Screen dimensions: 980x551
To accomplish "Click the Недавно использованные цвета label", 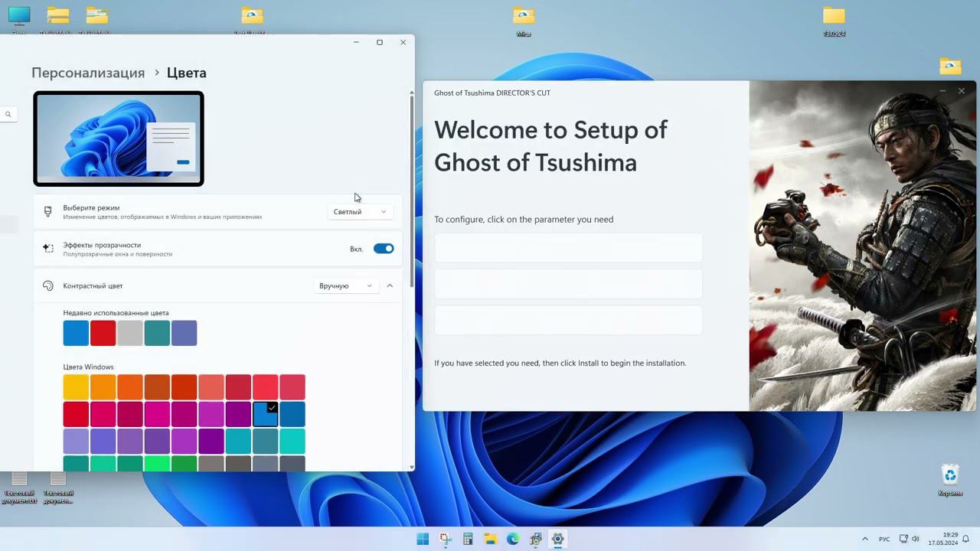I will pyautogui.click(x=116, y=313).
